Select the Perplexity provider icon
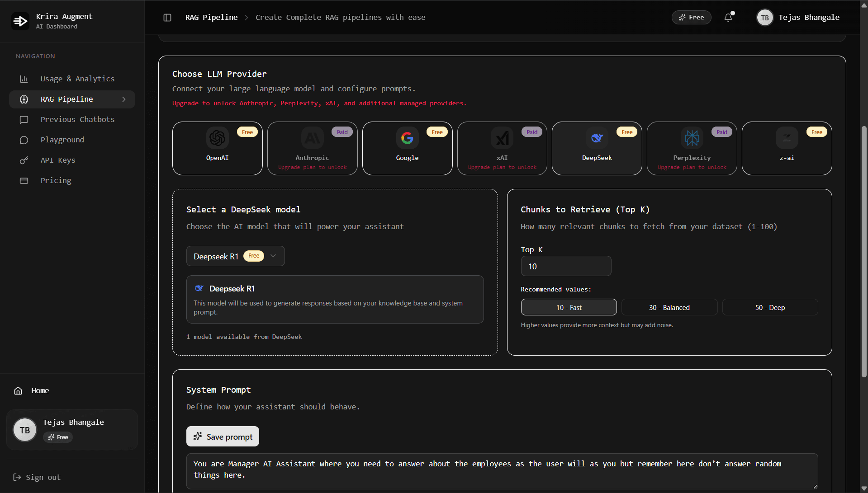Screen dimensions: 868x493 coord(692,138)
